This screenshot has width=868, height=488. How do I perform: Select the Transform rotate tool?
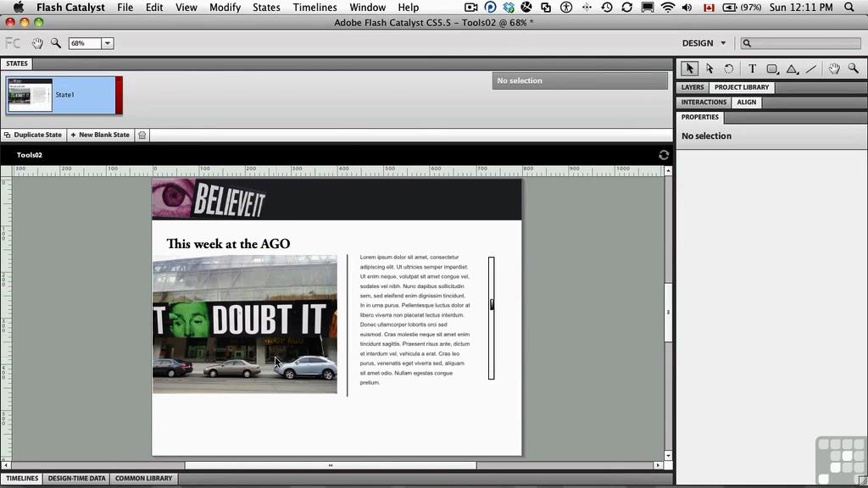pyautogui.click(x=728, y=69)
